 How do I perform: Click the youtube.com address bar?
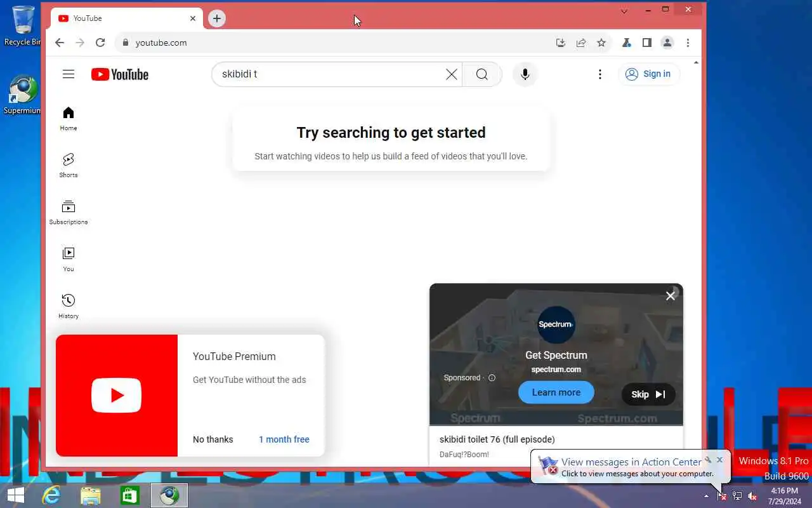pos(336,43)
